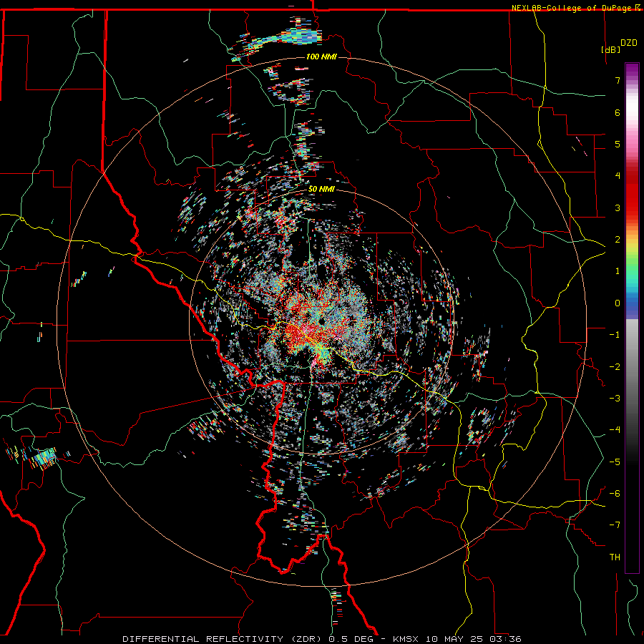644x644 pixels.
Task: Click the 2 value on color scale
Action: [618, 240]
